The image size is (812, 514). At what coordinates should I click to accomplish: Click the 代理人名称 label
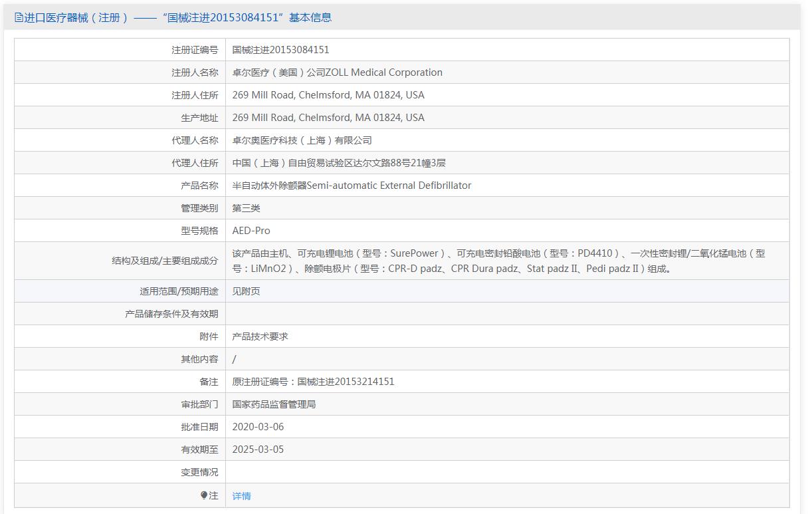195,140
